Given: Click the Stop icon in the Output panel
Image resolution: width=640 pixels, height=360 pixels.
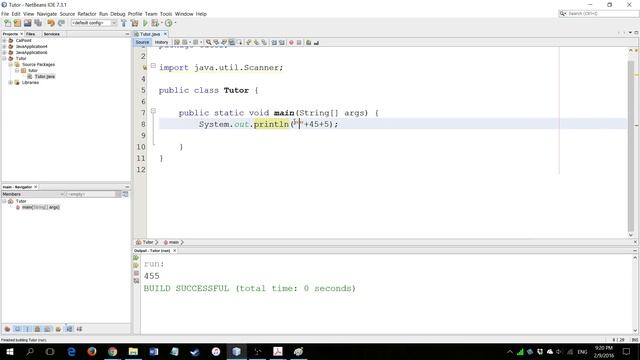Looking at the screenshot, I should pos(136,273).
